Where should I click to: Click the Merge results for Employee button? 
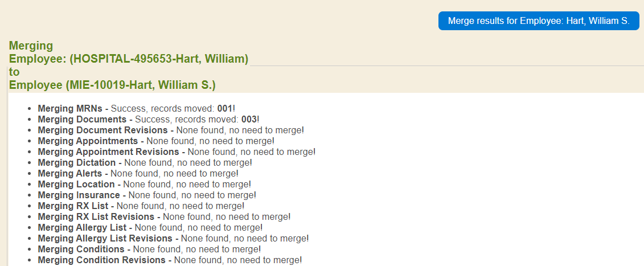[539, 21]
